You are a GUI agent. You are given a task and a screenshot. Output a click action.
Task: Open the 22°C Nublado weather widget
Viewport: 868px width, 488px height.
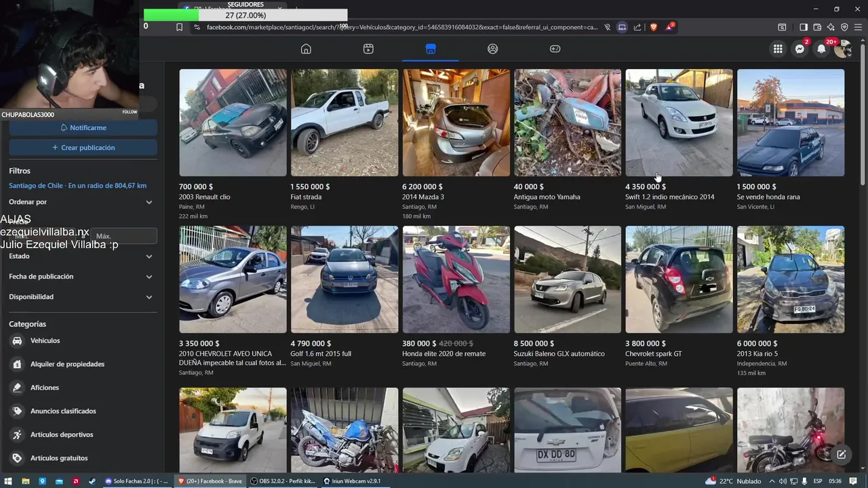733,481
